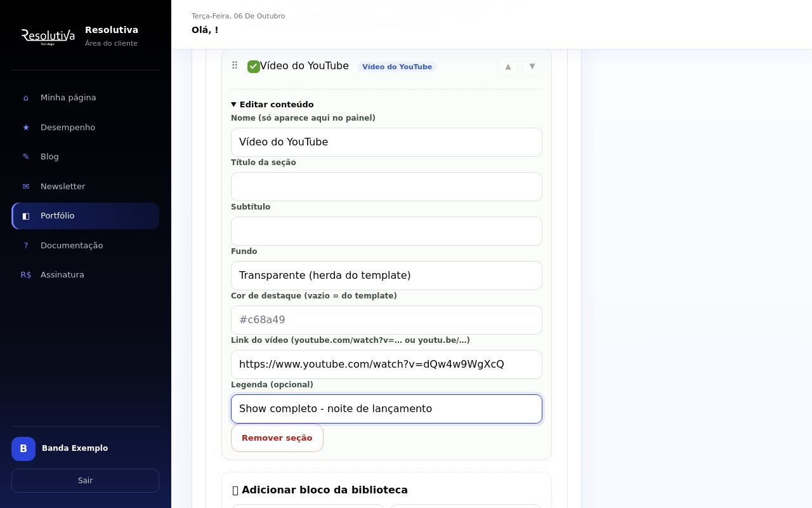Click the Olá greeting text
Image resolution: width=812 pixels, height=508 pixels.
click(205, 30)
